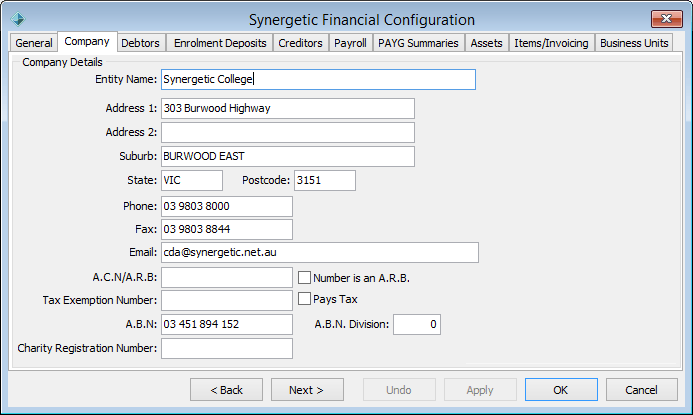Click the A.C.N/A.R.B input field
Image resolution: width=693 pixels, height=415 pixels.
[x=227, y=278]
